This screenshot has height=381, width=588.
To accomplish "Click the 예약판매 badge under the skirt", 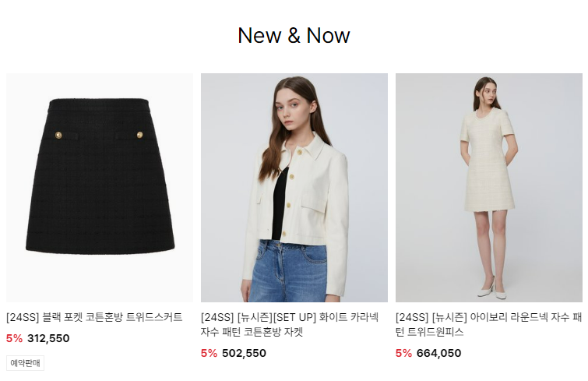I will [25, 363].
